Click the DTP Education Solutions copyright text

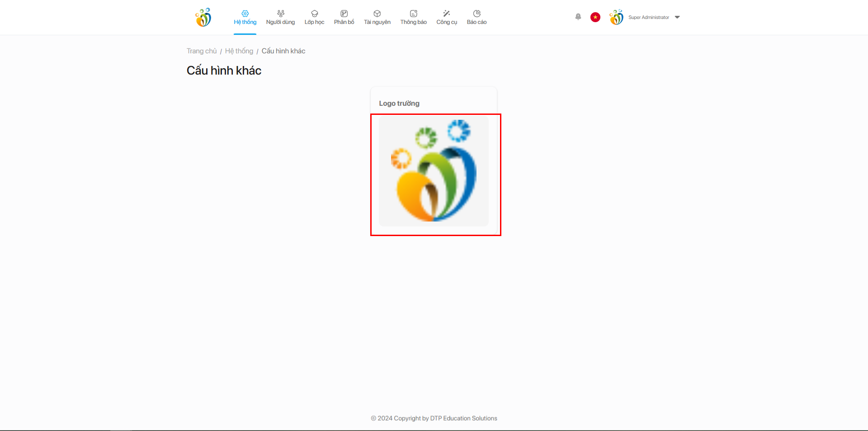coord(434,418)
